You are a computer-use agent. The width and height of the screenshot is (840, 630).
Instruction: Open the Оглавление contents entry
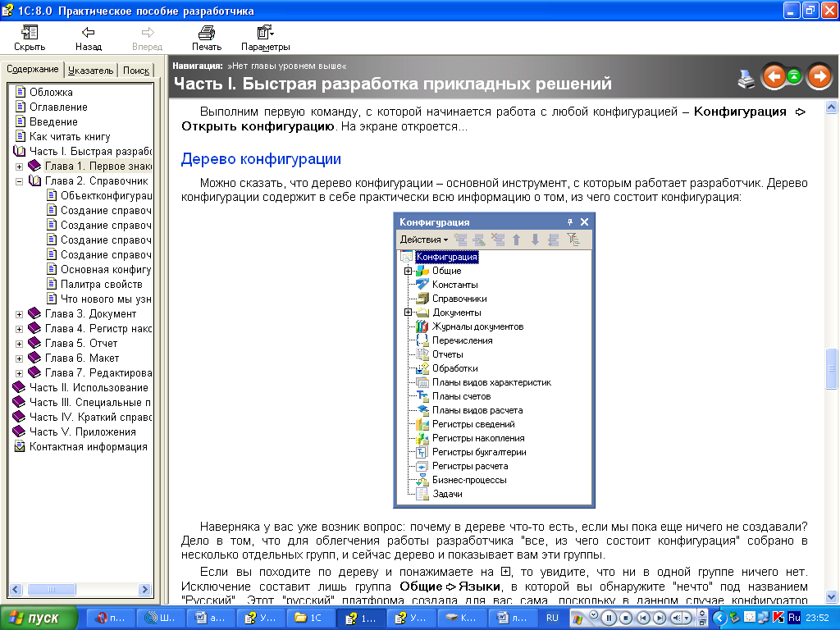58,107
